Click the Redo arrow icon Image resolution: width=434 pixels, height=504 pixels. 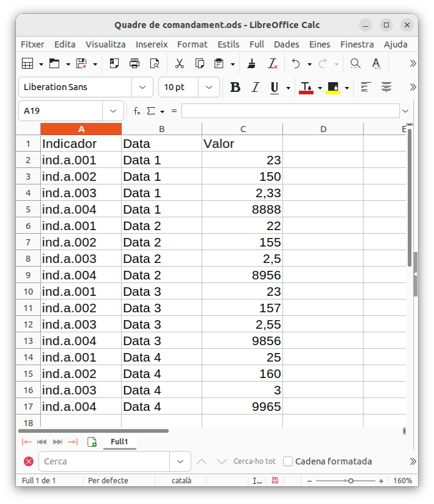click(x=323, y=63)
